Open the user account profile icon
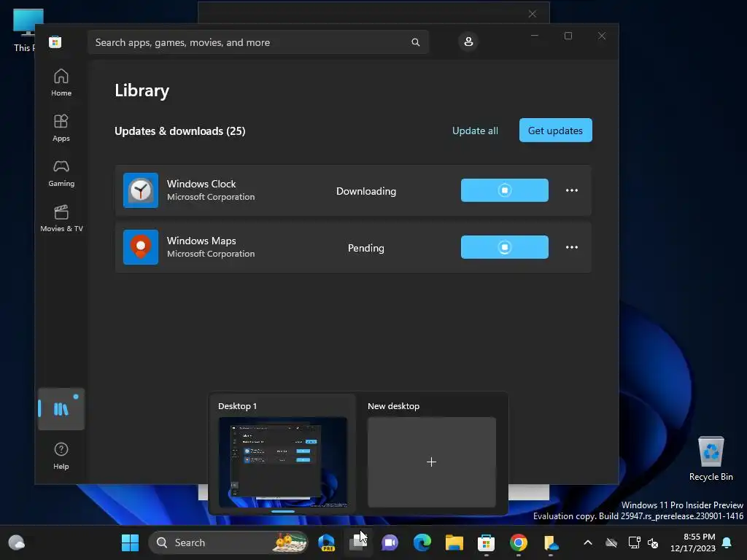 [468, 42]
